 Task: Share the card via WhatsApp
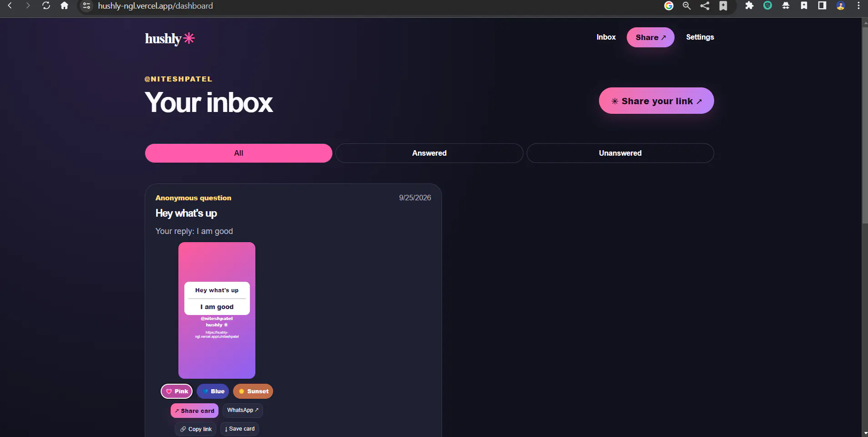pos(243,410)
